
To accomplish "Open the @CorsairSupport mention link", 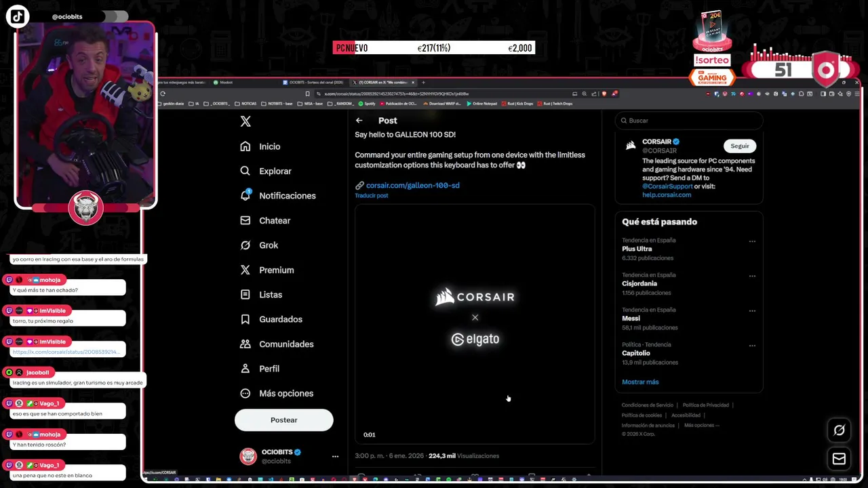I will coord(667,186).
